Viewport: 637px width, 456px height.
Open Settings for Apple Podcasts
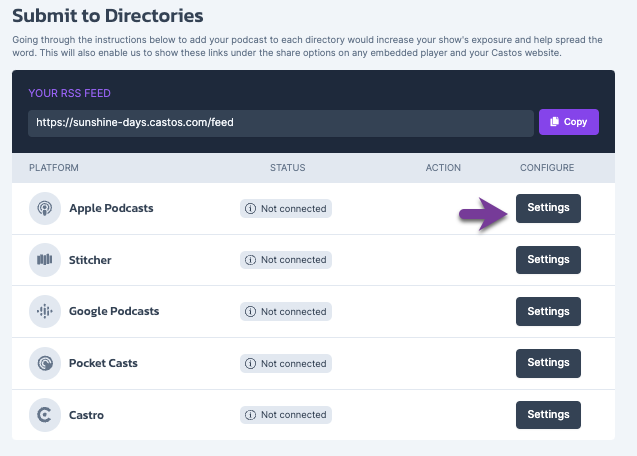(x=548, y=208)
